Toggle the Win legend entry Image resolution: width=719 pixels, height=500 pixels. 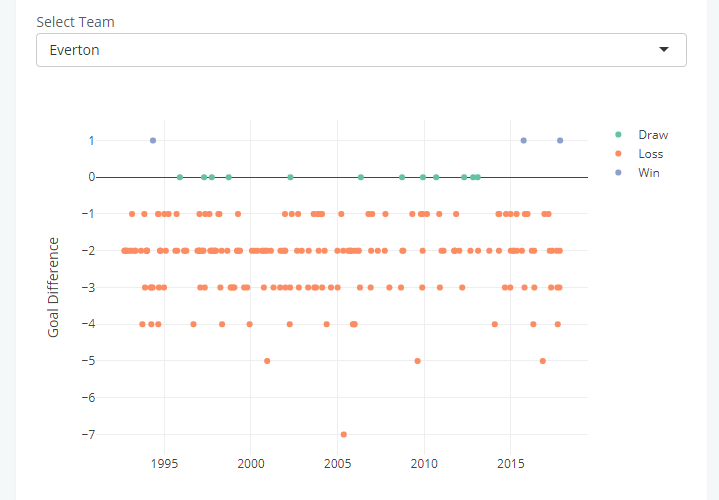[x=649, y=173]
